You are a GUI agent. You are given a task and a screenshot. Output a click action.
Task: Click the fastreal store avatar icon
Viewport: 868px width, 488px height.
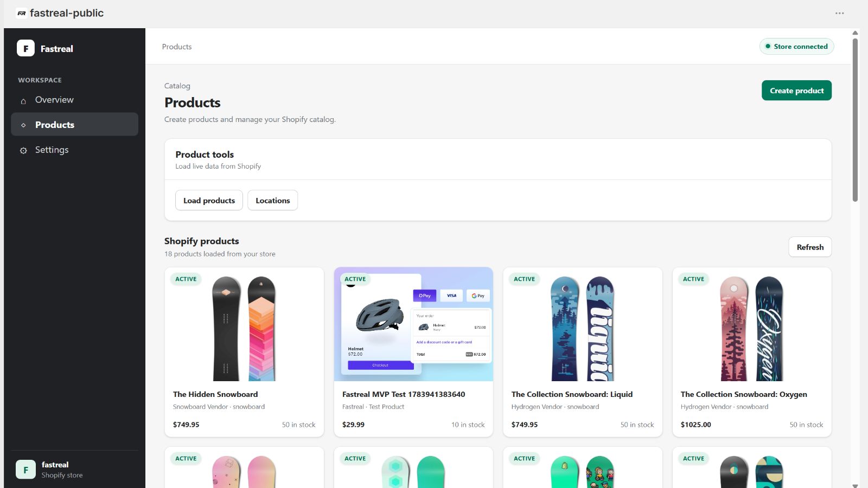click(25, 470)
